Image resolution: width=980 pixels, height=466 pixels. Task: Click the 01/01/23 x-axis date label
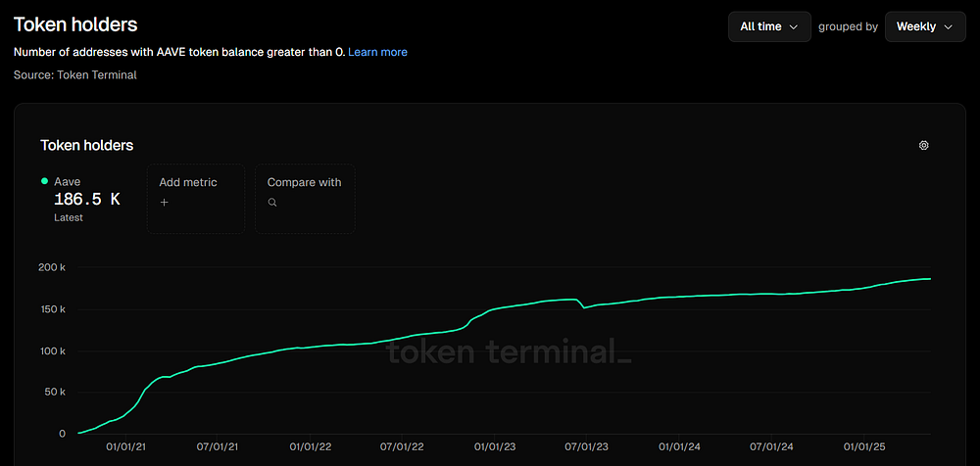(494, 447)
